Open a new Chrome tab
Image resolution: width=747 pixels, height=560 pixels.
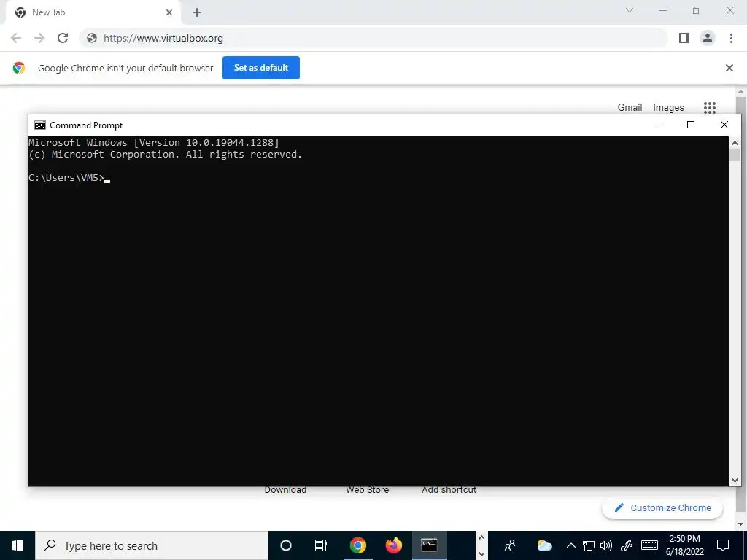(x=197, y=13)
